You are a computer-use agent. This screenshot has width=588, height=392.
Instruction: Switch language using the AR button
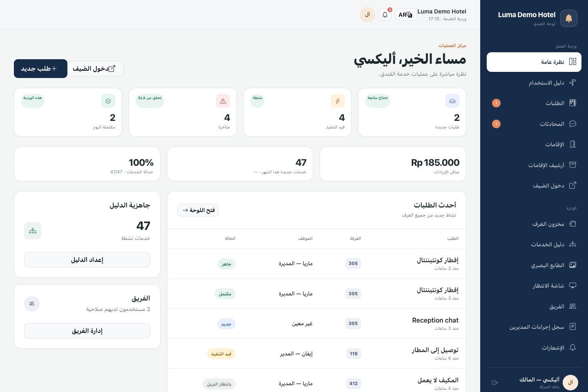click(x=405, y=15)
